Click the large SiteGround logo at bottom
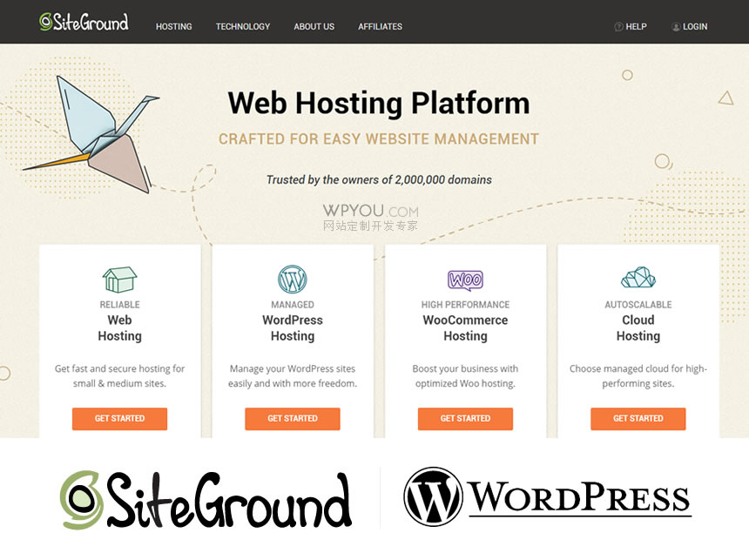 [206, 500]
